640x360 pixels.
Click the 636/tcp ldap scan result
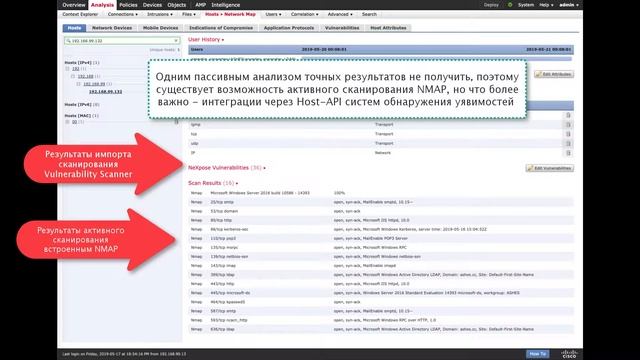coord(222,329)
